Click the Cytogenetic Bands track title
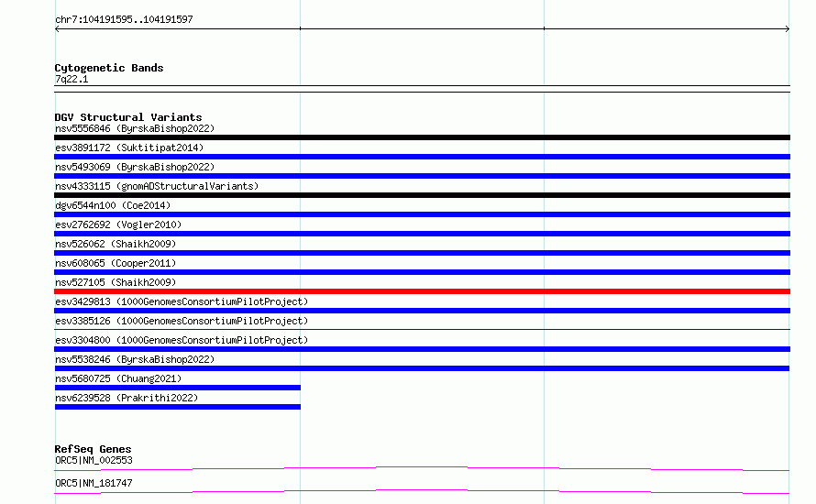This screenshot has height=504, width=816. [109, 68]
